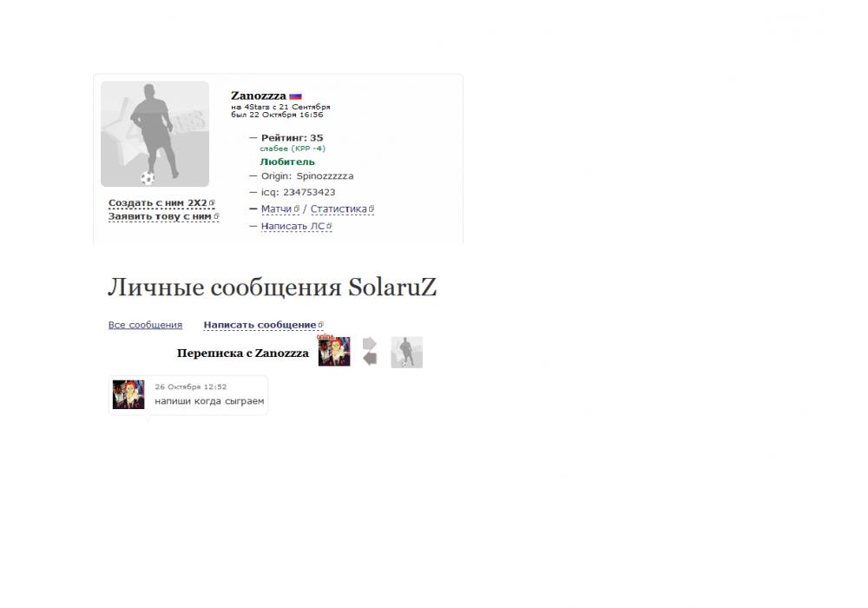Click the sender avatar on the 26 Октября message
This screenshot has height=608, width=868.
point(128,394)
